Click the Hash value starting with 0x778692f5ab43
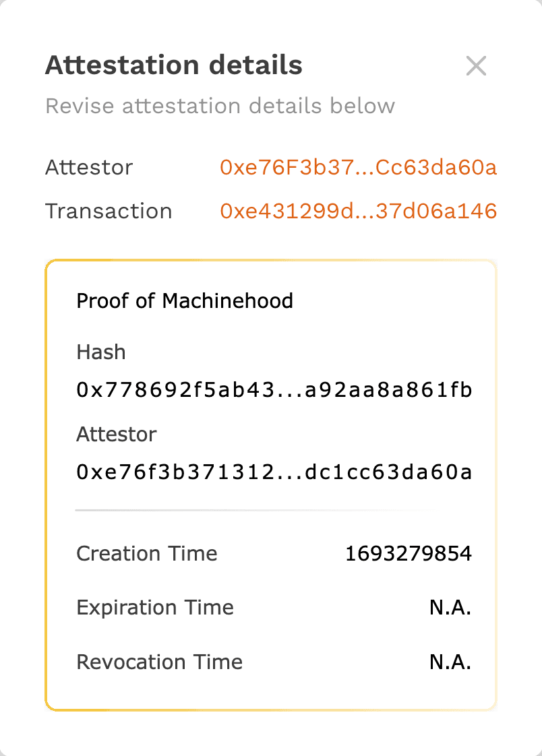542x756 pixels. point(274,389)
